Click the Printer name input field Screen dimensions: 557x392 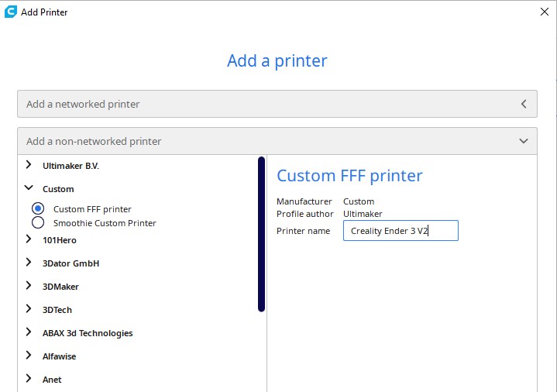[x=401, y=231]
